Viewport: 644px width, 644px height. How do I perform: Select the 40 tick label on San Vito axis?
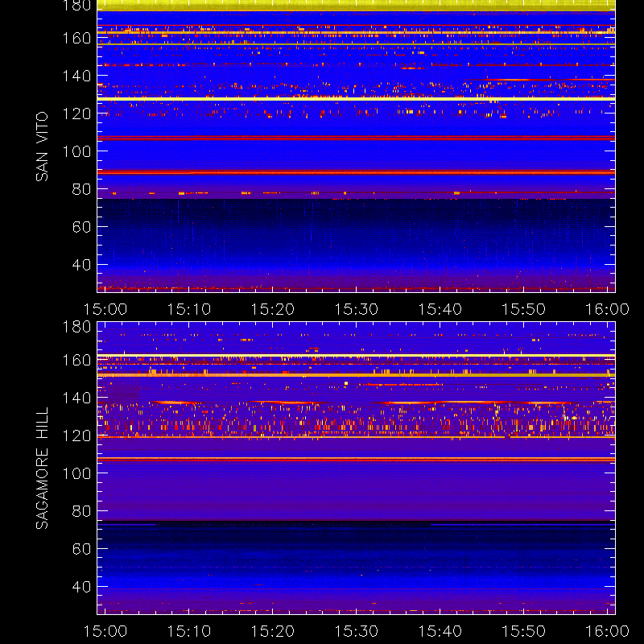(81, 265)
